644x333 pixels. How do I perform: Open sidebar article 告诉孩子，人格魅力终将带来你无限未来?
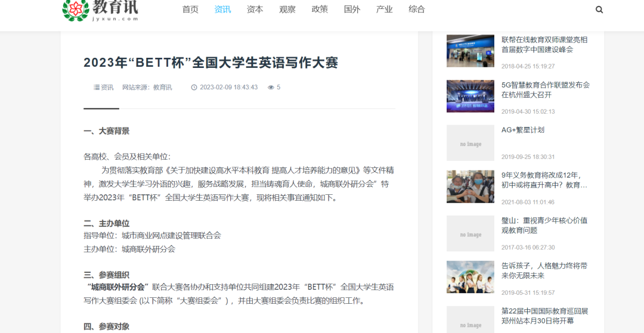point(544,270)
